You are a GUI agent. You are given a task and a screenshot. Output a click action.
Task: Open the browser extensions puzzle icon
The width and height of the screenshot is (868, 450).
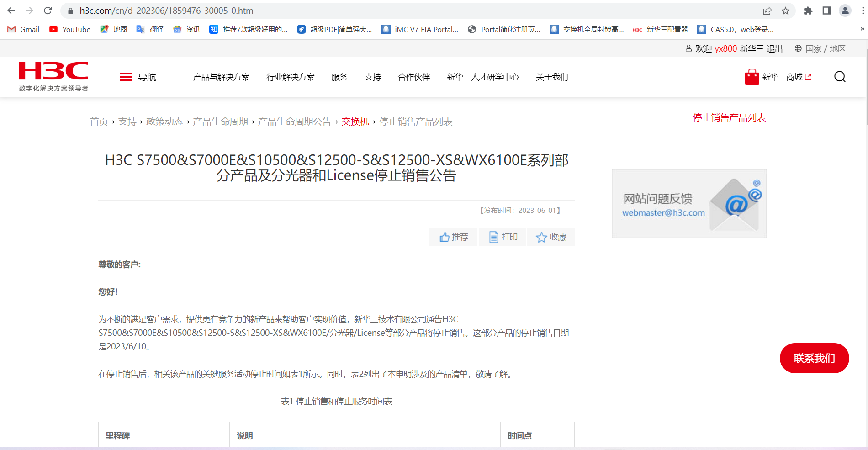pos(808,11)
